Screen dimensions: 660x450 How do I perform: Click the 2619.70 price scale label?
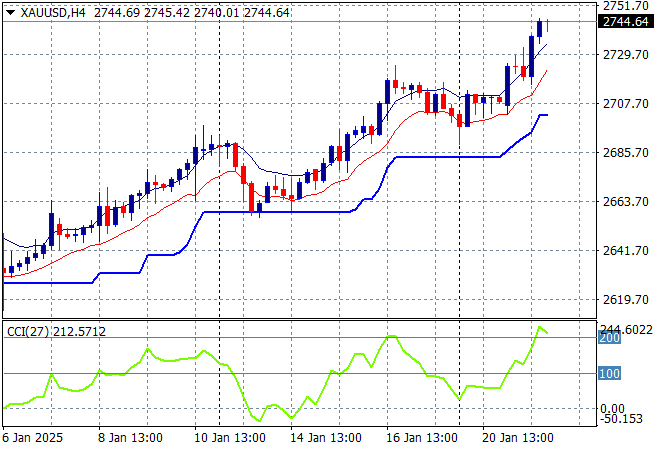pyautogui.click(x=625, y=300)
